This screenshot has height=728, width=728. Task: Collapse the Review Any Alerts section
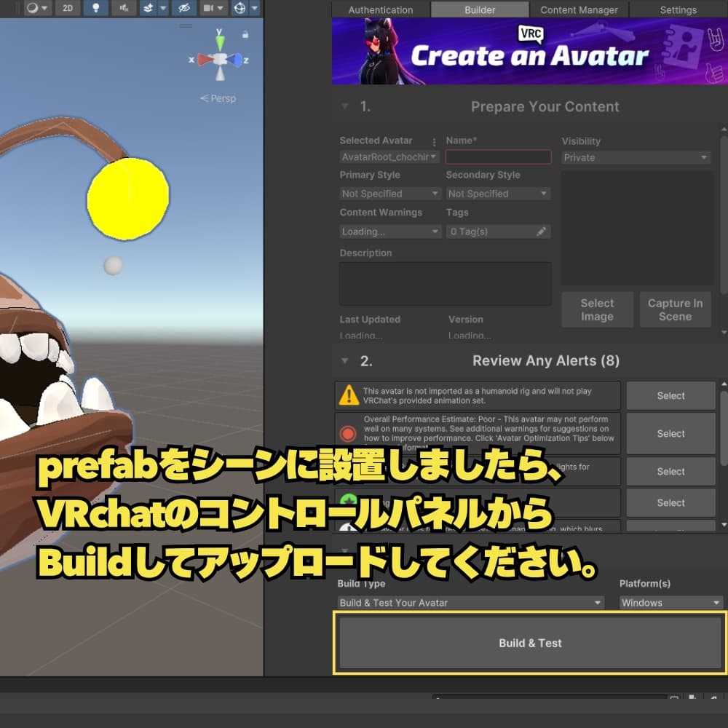click(x=344, y=360)
